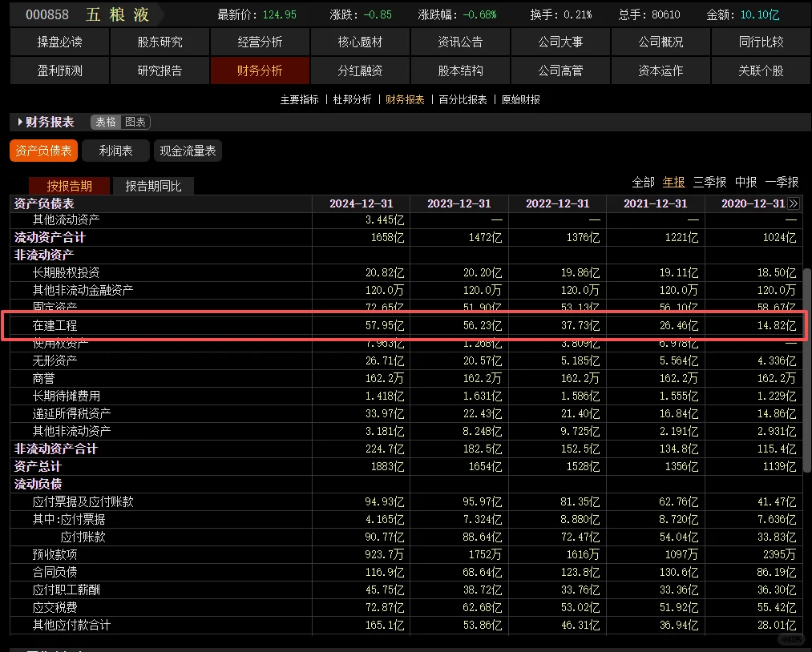Click the 2024-12-31 column header
The width and height of the screenshot is (812, 652).
click(362, 203)
